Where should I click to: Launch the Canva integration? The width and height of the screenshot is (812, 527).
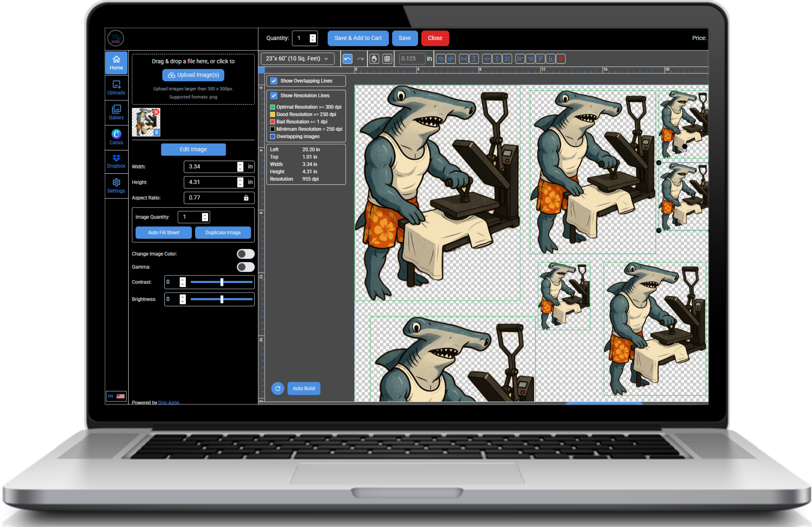tap(116, 137)
